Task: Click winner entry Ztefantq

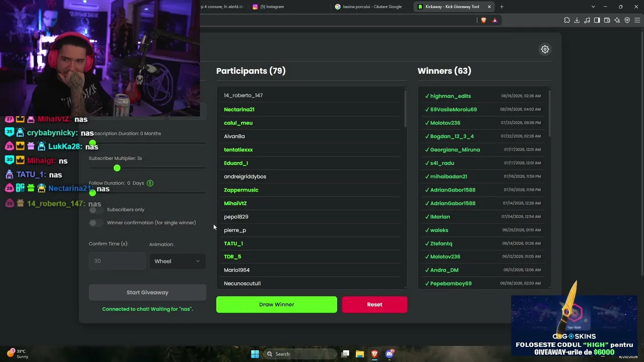Action: coord(441,243)
